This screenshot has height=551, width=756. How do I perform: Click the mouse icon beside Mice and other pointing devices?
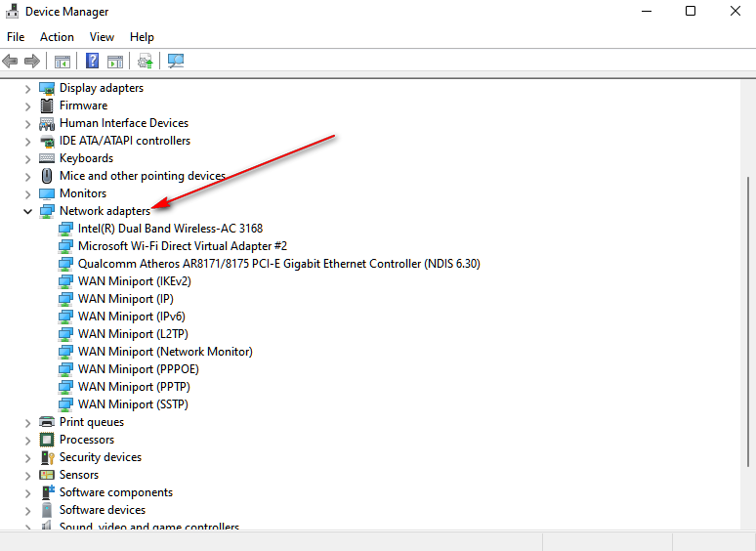click(47, 176)
